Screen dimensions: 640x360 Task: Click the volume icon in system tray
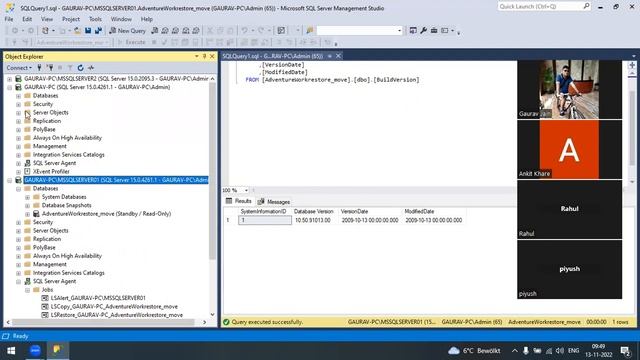[x=560, y=351]
